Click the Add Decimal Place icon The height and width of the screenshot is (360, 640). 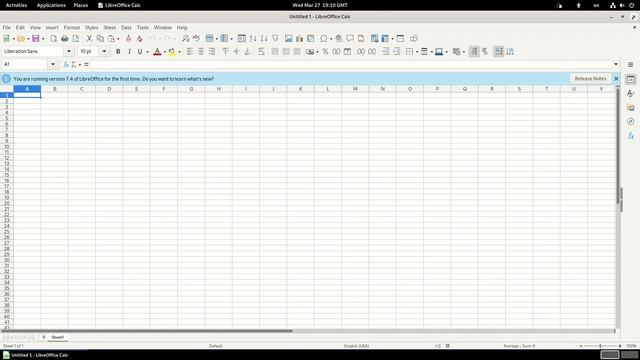361,51
